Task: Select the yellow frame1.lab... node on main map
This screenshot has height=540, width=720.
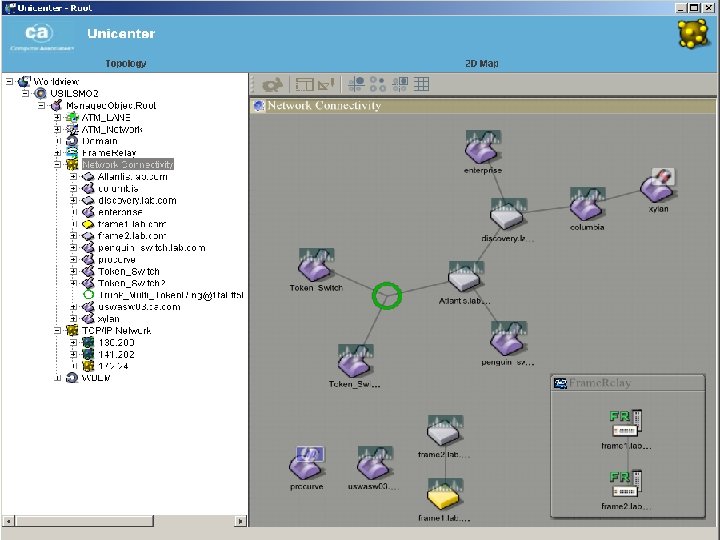Action: point(444,495)
